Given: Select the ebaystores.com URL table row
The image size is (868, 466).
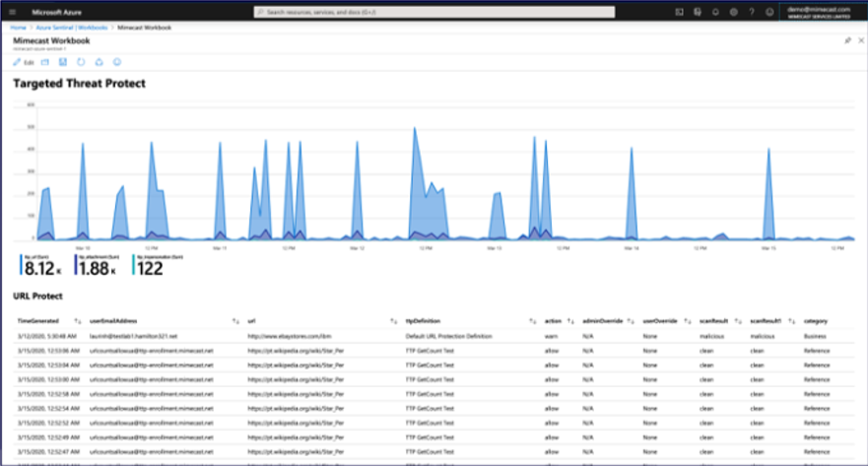Looking at the screenshot, I should tap(296, 334).
